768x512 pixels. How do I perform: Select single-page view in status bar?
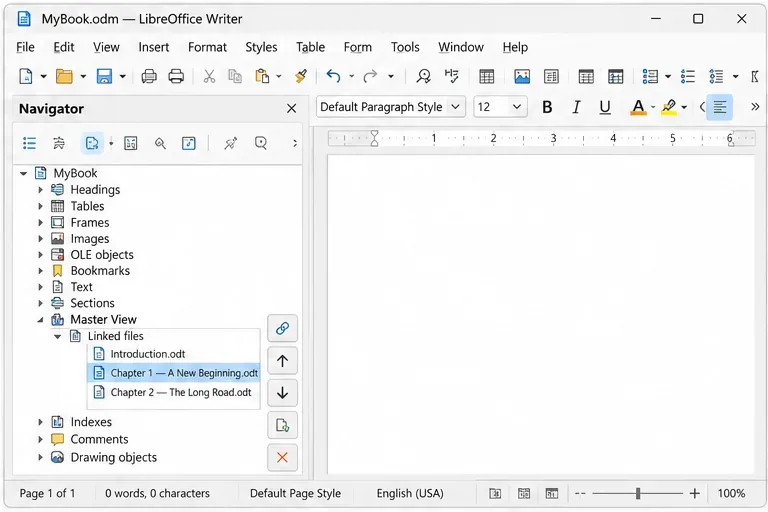(495, 493)
